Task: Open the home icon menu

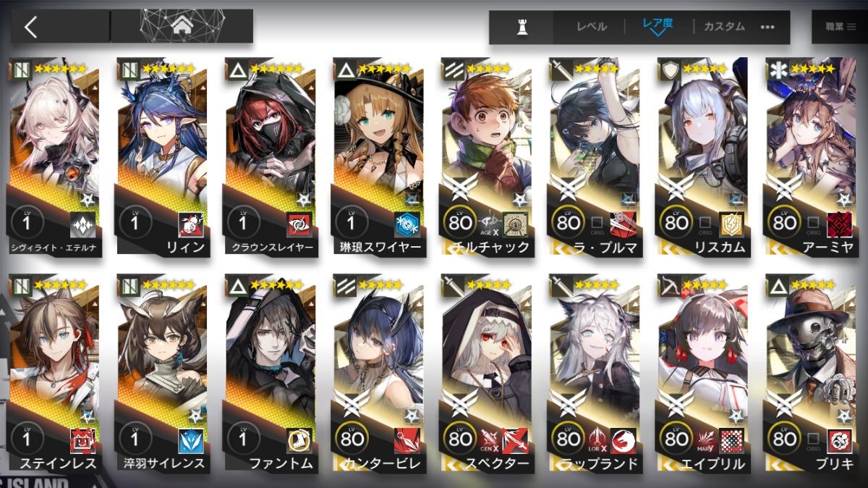Action: (182, 27)
